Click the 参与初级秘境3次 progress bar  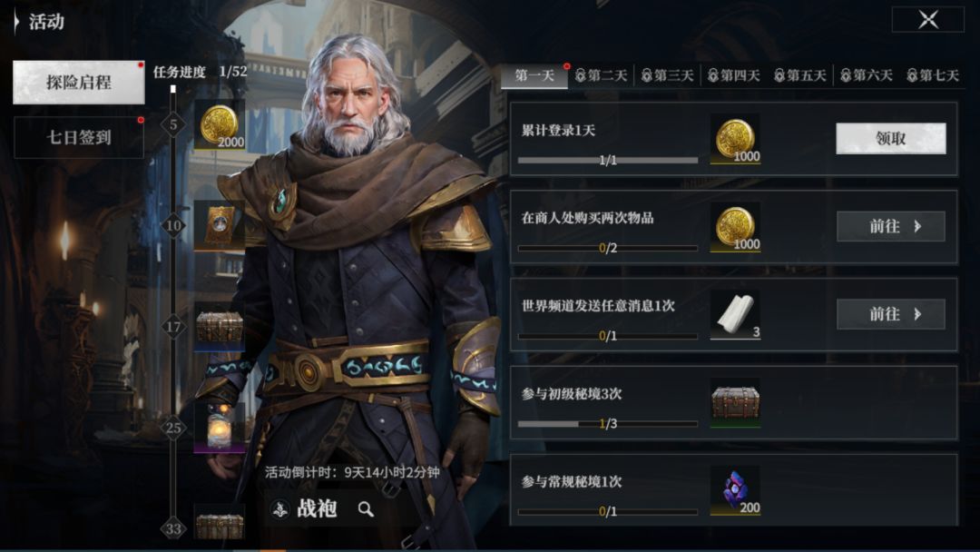pyautogui.click(x=607, y=424)
